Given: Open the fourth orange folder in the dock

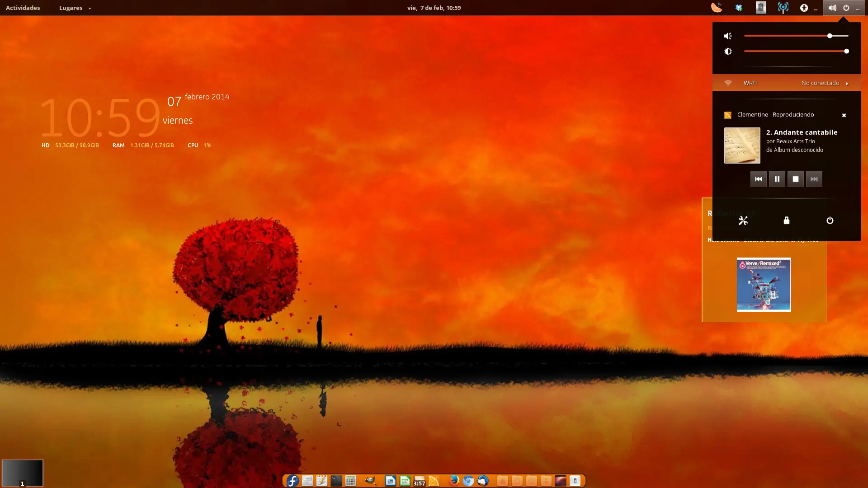Looking at the screenshot, I should 546,481.
